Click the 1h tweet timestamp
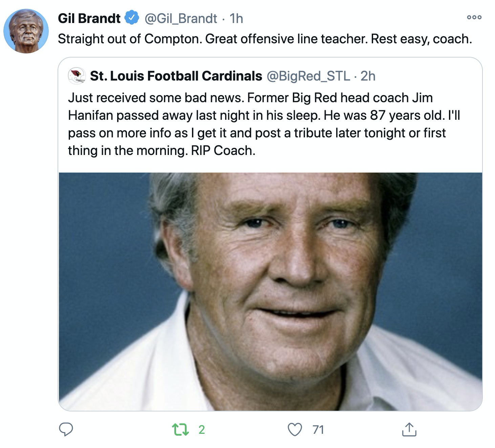 click(236, 18)
